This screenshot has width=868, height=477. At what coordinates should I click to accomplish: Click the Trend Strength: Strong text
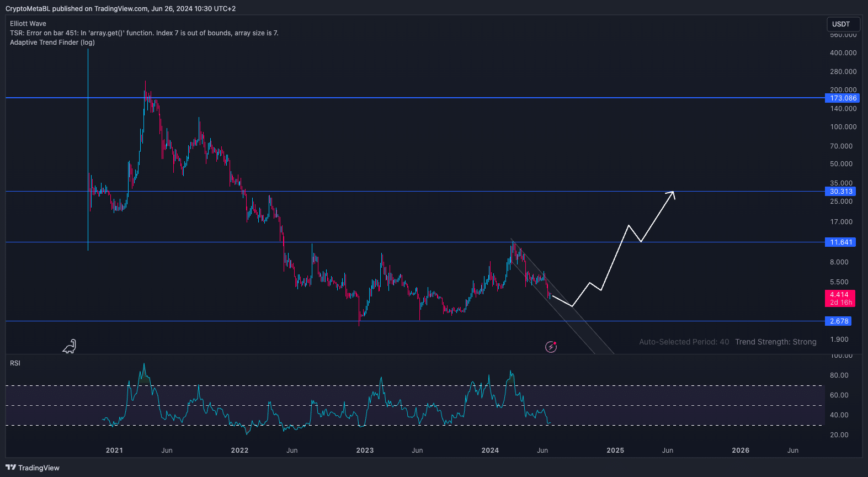point(775,342)
